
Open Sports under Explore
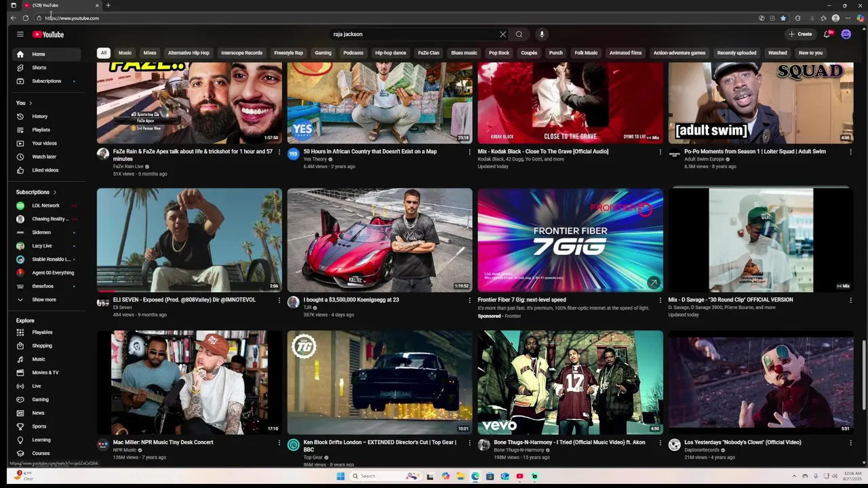click(x=46, y=426)
